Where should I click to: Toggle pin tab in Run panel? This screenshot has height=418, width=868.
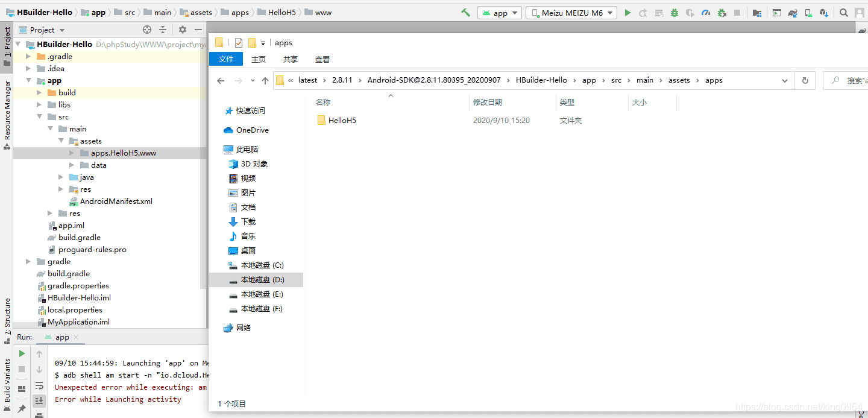[22, 409]
